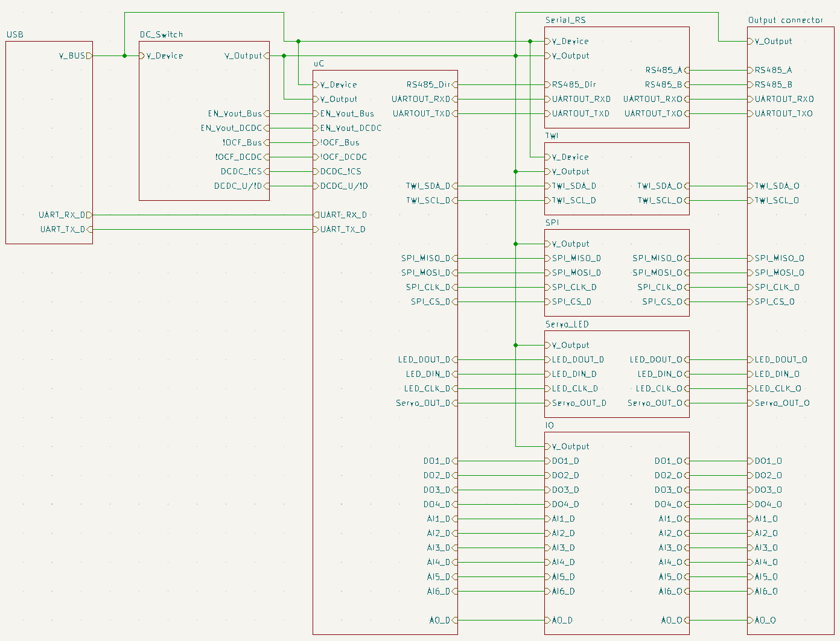Select TWI_SDA_D pin on uC sheet
The height and width of the screenshot is (641, 840).
coord(432,186)
